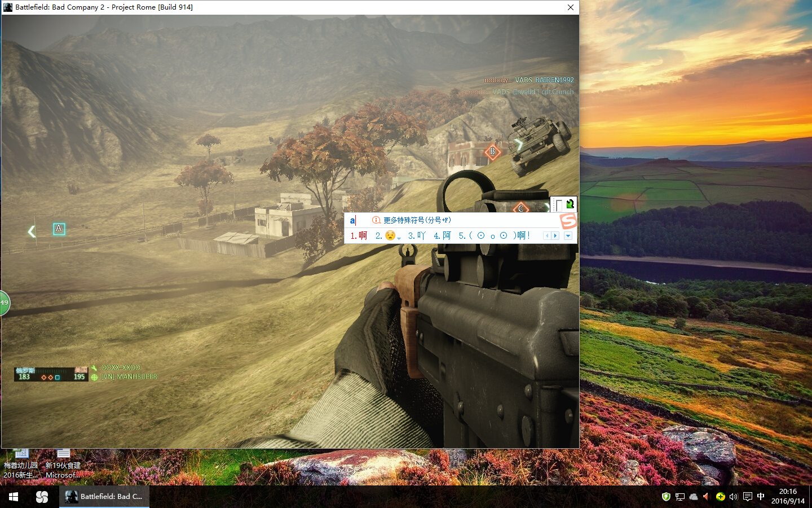Click the kill feed name RAIDEN1992

555,80
